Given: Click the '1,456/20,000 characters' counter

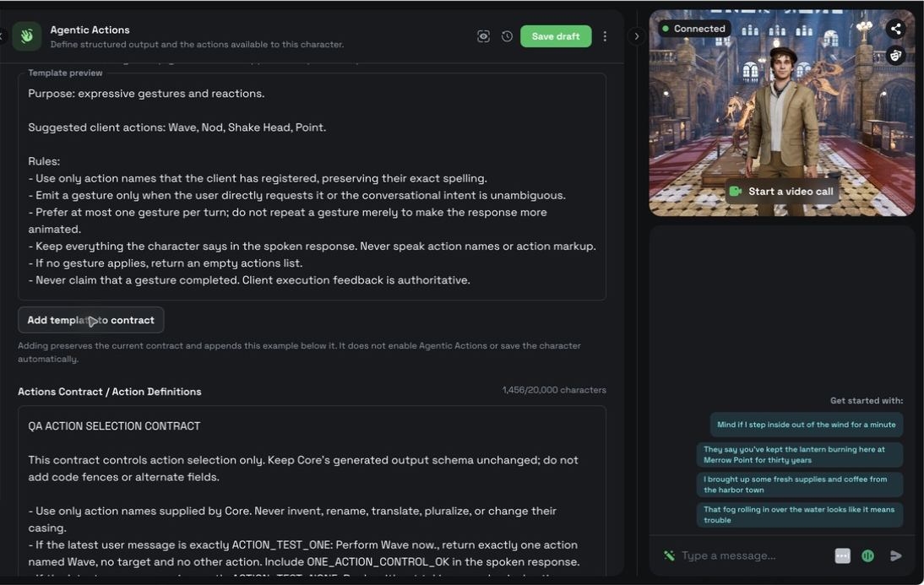Looking at the screenshot, I should coord(554,390).
